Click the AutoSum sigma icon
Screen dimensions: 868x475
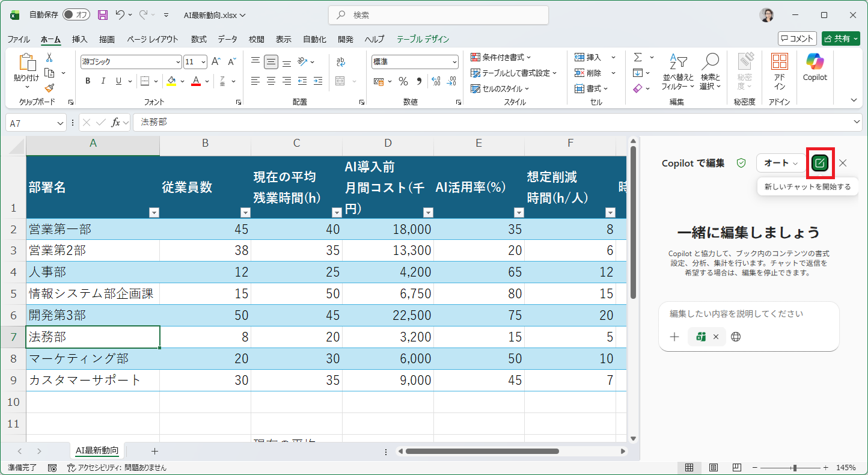tap(637, 57)
